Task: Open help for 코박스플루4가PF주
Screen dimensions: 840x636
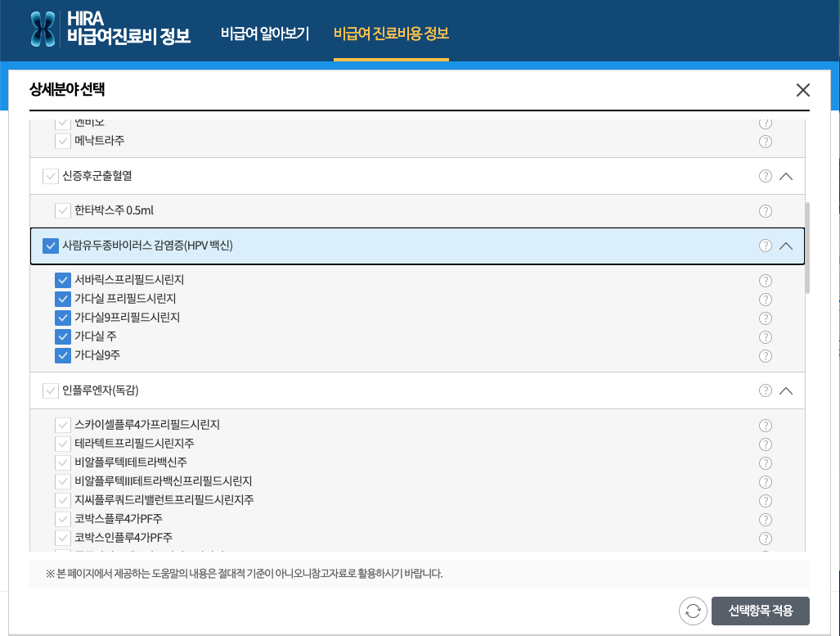Action: 765,518
